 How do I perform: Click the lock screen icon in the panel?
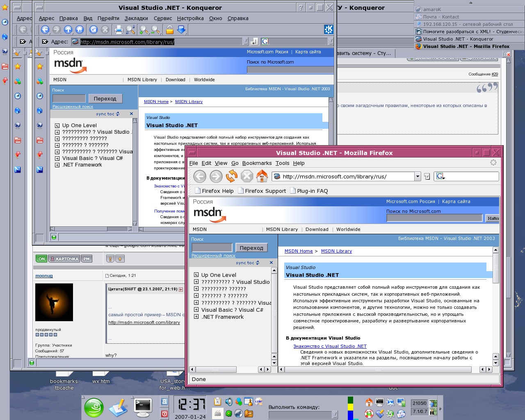point(164,402)
